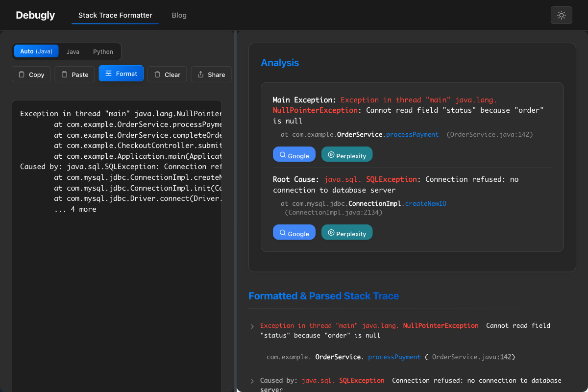
Task: Click createNewIO in the Root Cause frame
Action: (x=426, y=203)
